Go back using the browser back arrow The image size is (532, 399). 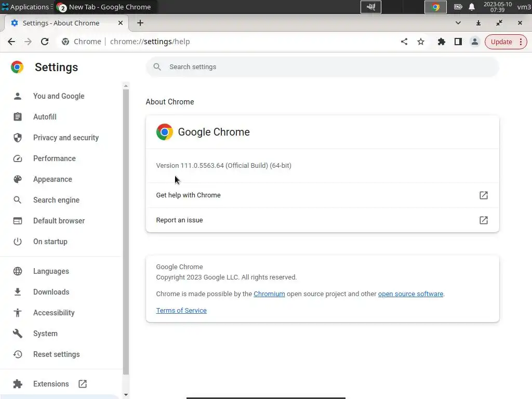[x=11, y=42]
